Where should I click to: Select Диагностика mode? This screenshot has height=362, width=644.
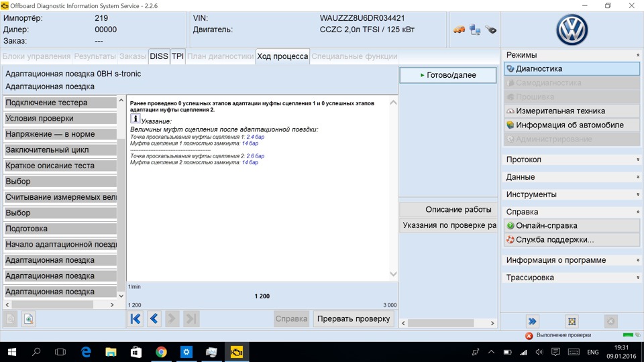[x=572, y=68]
